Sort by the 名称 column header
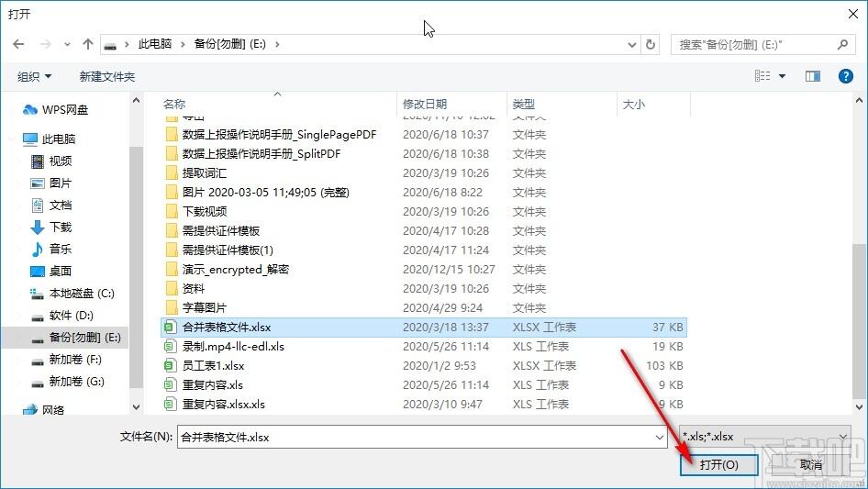 coord(173,104)
